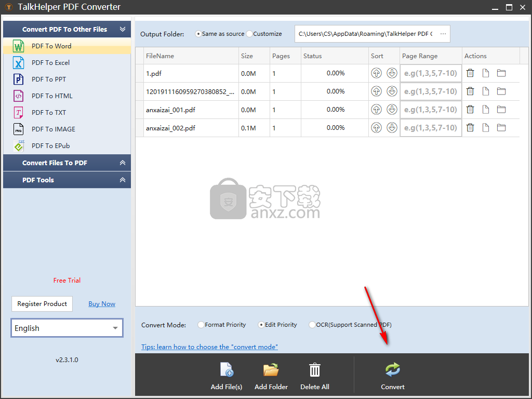The width and height of the screenshot is (532, 399).
Task: Select the anxaizai_001.pdf file name
Action: click(x=170, y=110)
